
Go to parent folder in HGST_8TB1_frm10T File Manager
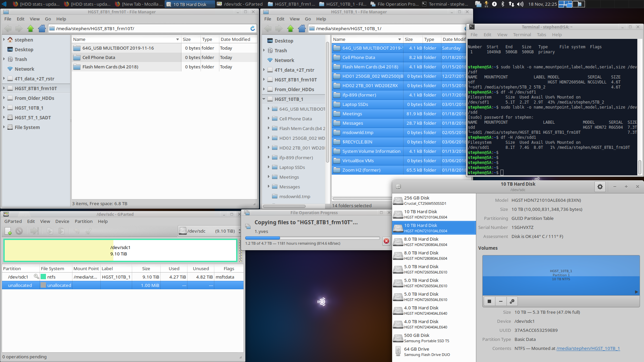[x=31, y=28]
